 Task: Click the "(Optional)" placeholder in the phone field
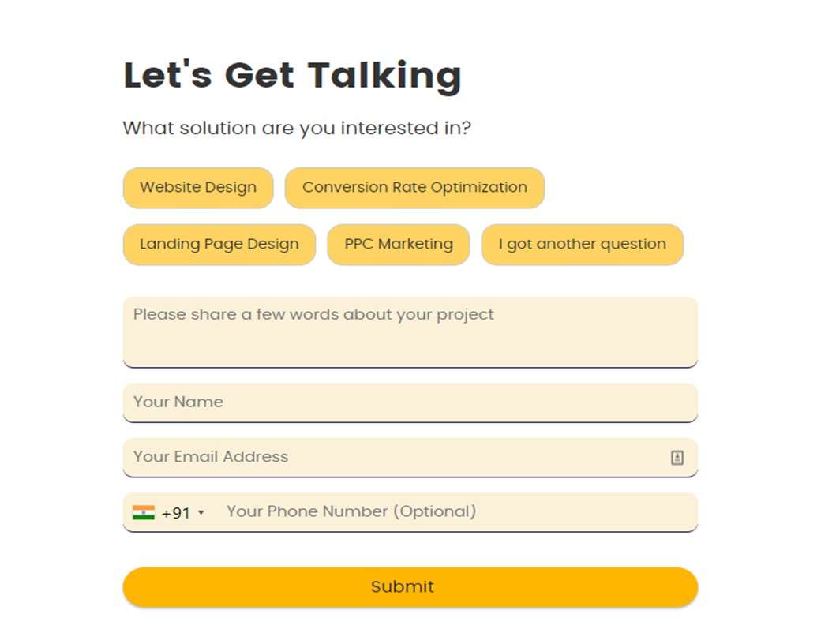tap(435, 511)
